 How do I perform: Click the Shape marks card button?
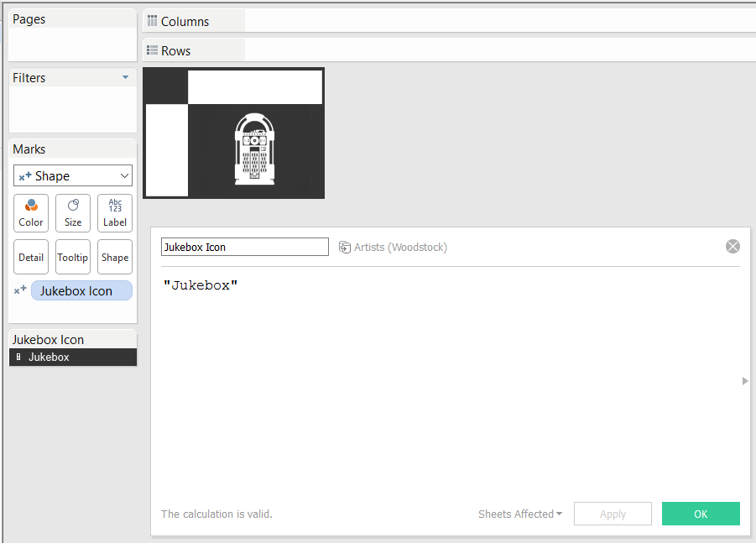pyautogui.click(x=115, y=257)
